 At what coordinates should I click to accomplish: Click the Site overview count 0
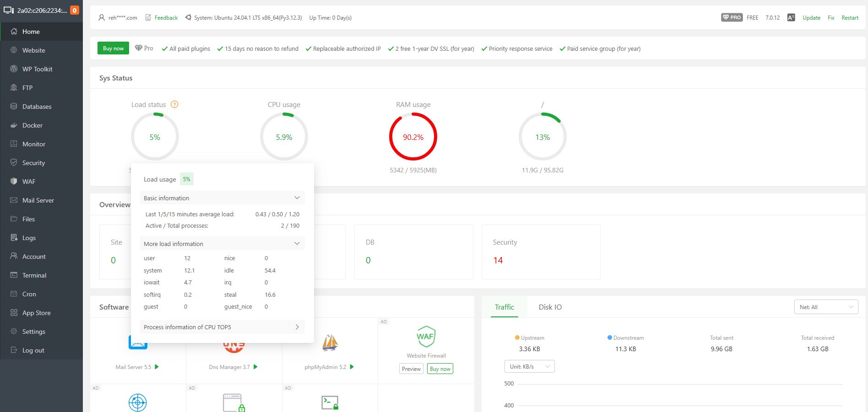click(x=113, y=260)
